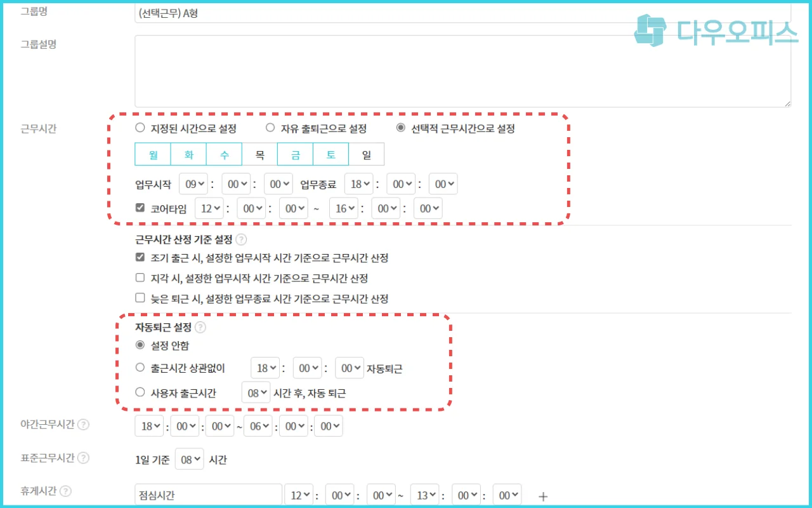Open help for 근무시간 산정 기준 설정
The height and width of the screenshot is (508, 812).
pos(241,240)
